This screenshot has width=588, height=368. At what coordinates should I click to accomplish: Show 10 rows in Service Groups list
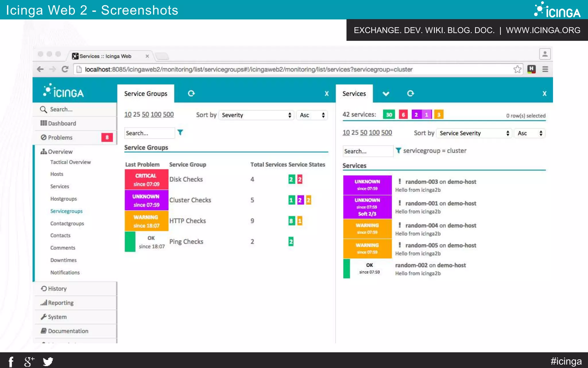(x=128, y=115)
